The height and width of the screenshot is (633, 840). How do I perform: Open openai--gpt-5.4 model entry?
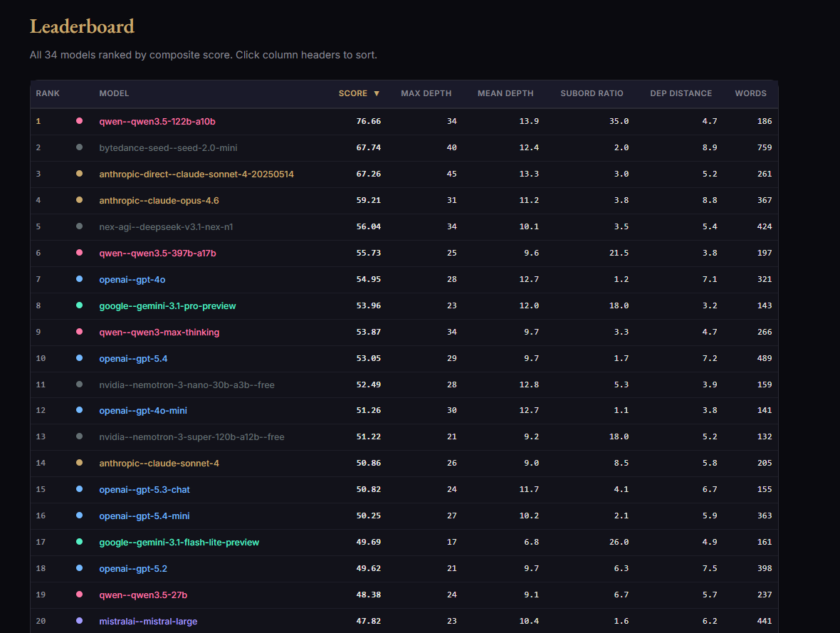(x=133, y=359)
